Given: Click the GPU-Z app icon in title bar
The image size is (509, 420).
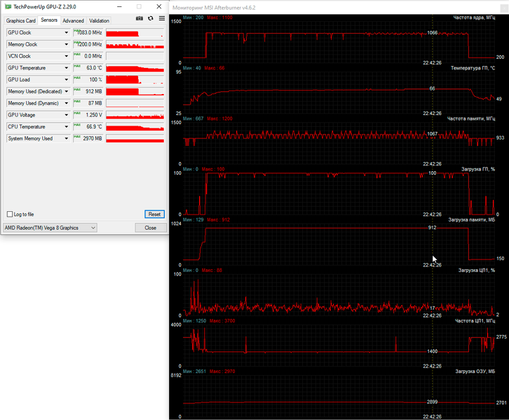Looking at the screenshot, I should (x=8, y=6).
